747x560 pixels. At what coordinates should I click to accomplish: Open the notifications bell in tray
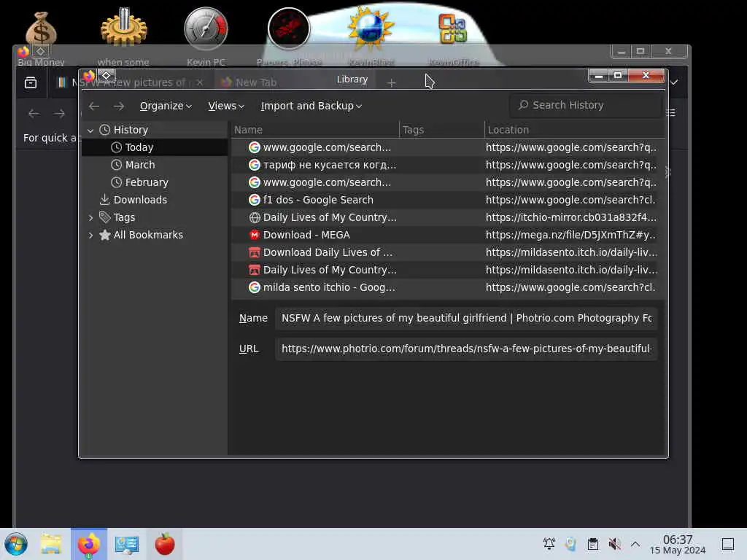point(549,544)
